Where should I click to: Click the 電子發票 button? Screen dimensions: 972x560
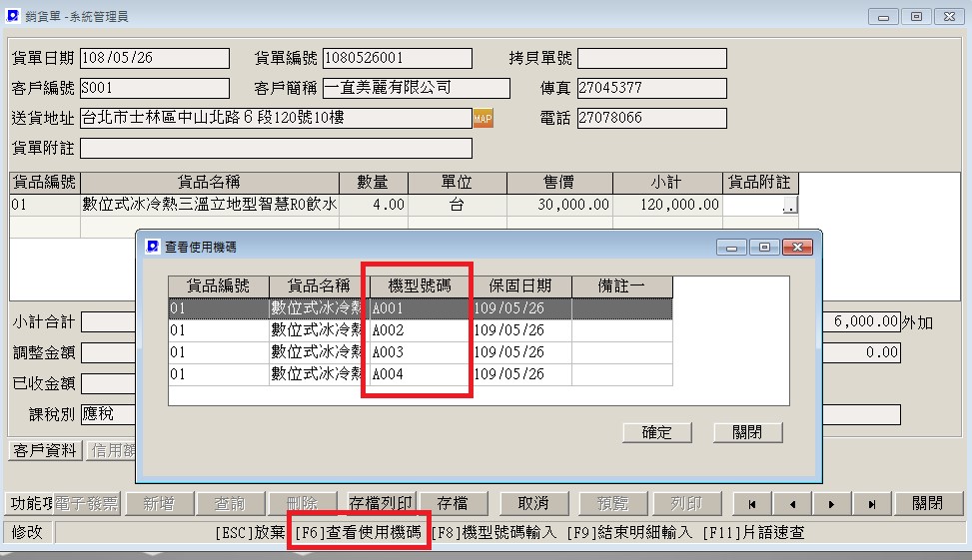(x=86, y=504)
